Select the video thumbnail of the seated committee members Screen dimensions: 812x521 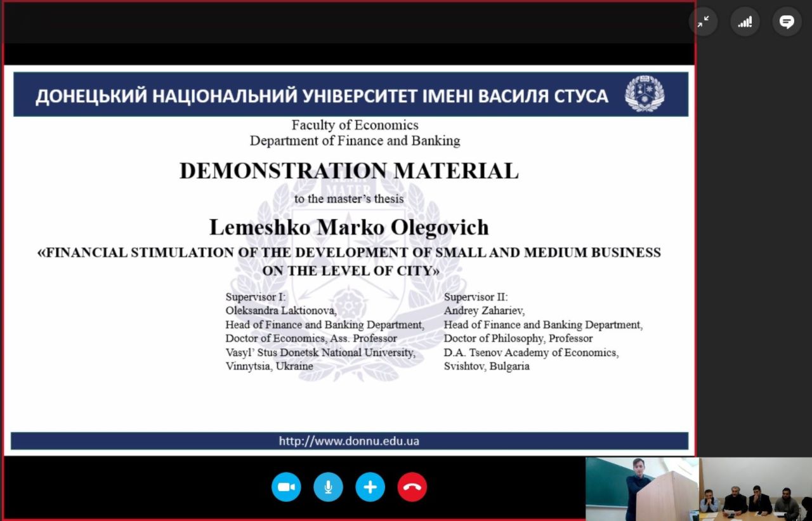point(755,489)
